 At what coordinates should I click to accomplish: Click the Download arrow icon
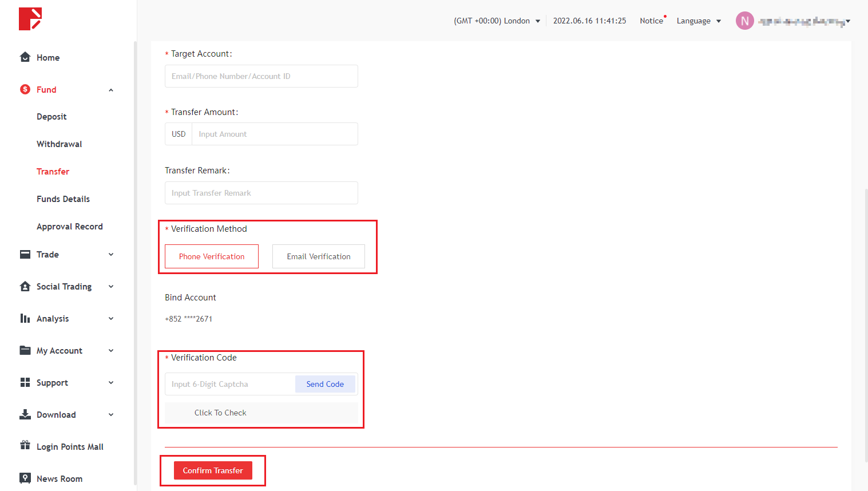click(x=25, y=414)
